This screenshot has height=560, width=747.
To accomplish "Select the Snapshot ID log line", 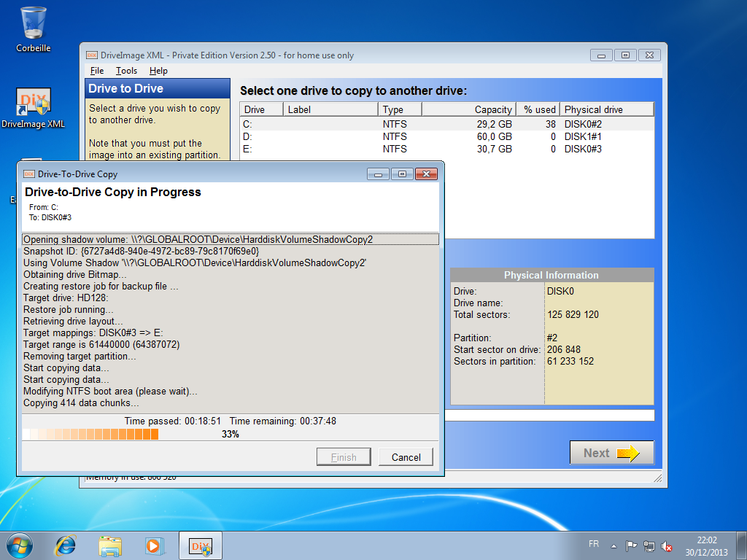I will (230, 251).
